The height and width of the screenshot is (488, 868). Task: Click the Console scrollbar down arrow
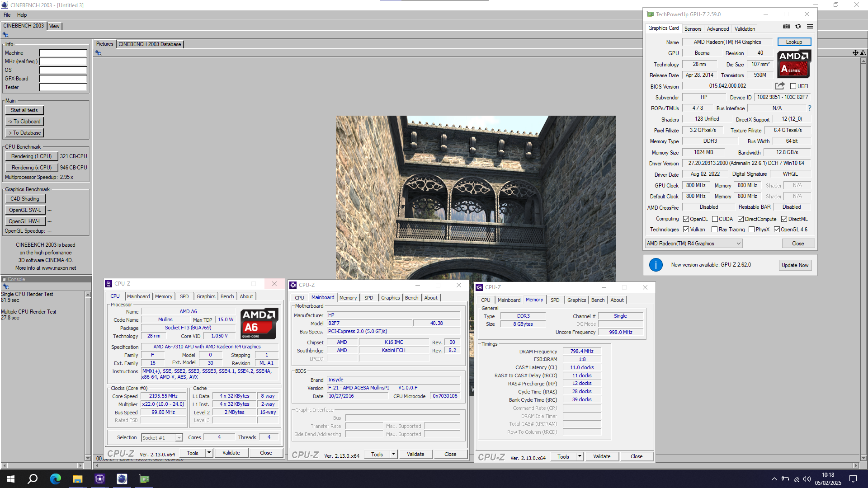pos(88,458)
